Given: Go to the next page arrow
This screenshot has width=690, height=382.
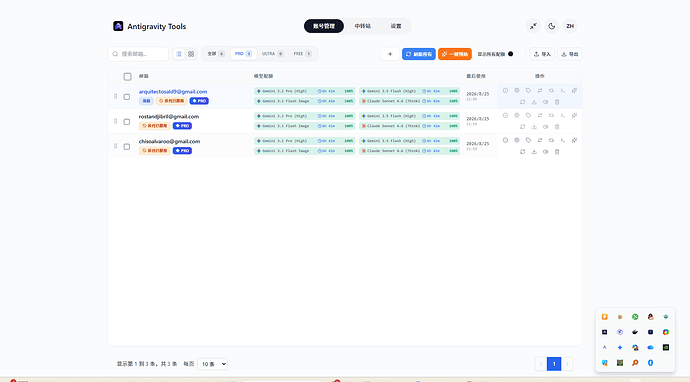Looking at the screenshot, I should [x=567, y=364].
